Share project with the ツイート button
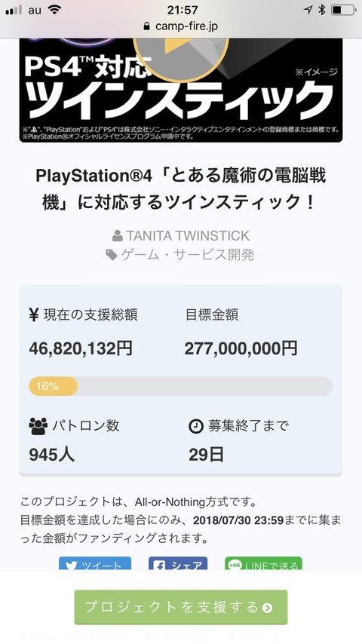Viewport: 362px width, 644px height. 95,564
